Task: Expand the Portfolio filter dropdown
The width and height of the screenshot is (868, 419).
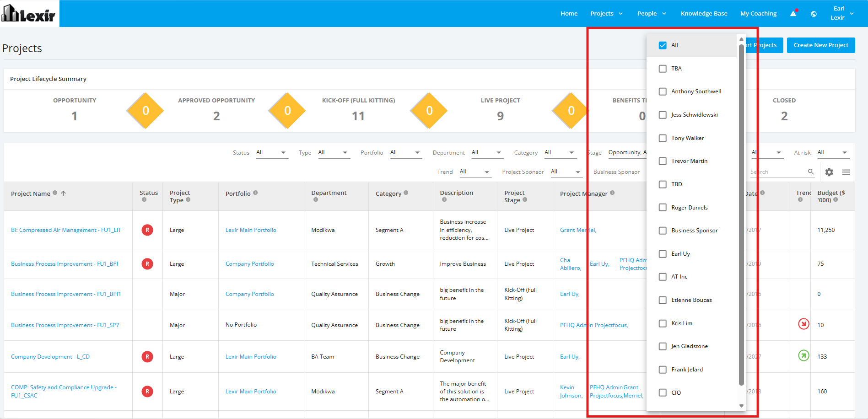Action: (405, 153)
